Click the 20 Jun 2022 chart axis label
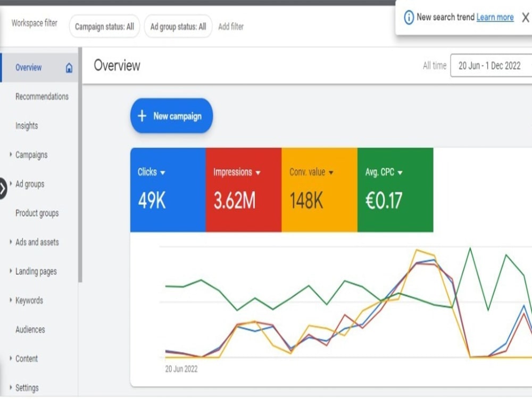The image size is (532, 399). pyautogui.click(x=181, y=369)
